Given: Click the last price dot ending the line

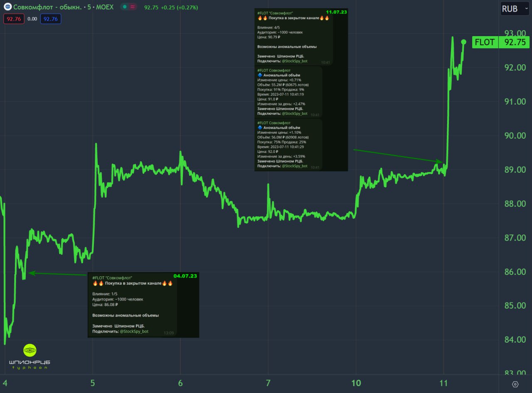Looking at the screenshot, I should pyautogui.click(x=464, y=42).
